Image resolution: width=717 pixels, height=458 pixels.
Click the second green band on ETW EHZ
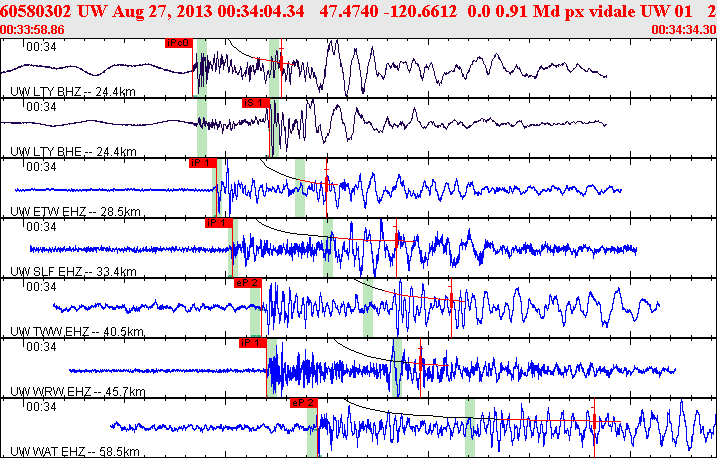pos(300,187)
